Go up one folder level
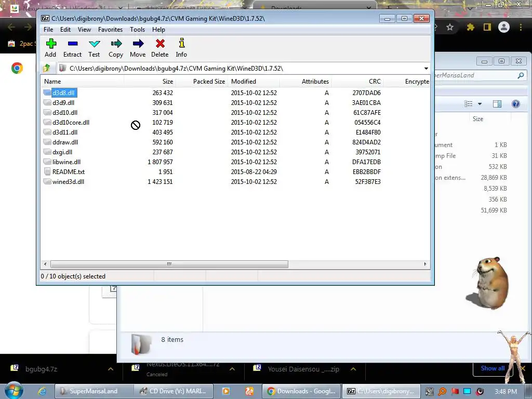This screenshot has height=399, width=532. 47,68
